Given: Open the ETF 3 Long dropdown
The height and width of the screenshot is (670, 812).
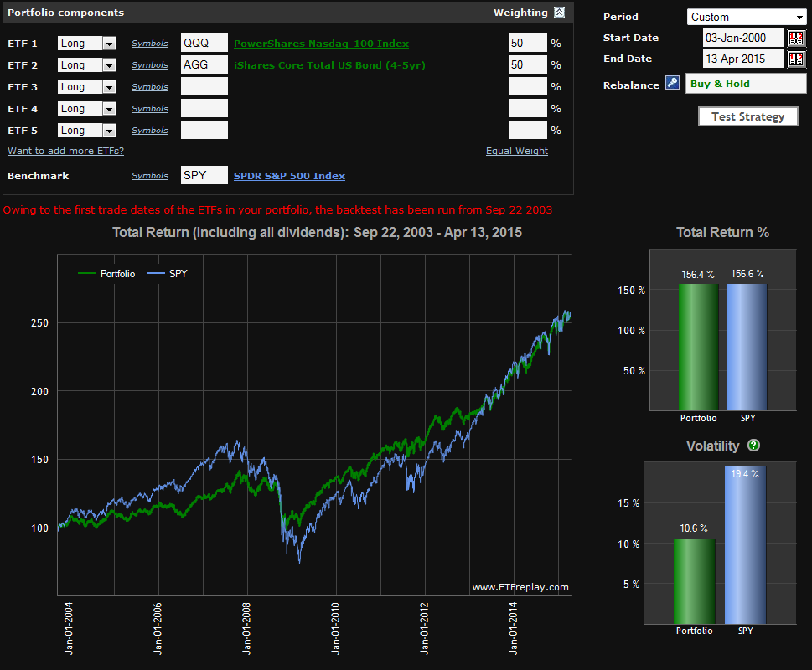Looking at the screenshot, I should coord(108,87).
